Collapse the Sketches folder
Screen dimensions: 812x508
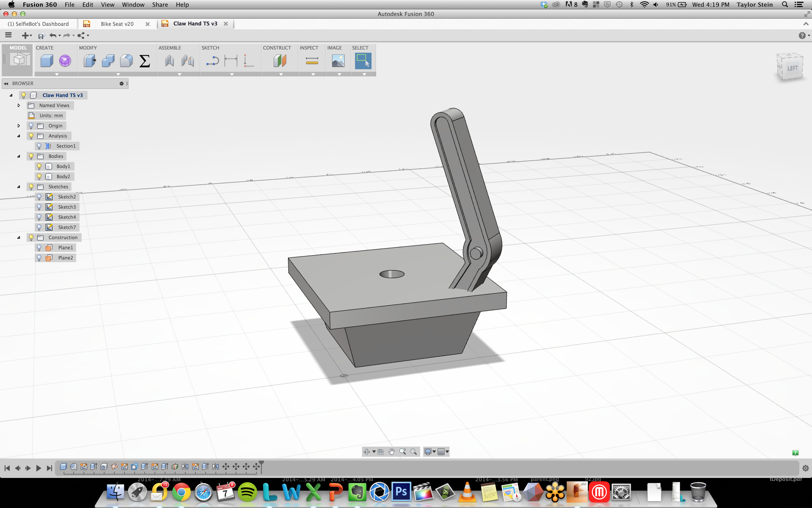tap(19, 187)
